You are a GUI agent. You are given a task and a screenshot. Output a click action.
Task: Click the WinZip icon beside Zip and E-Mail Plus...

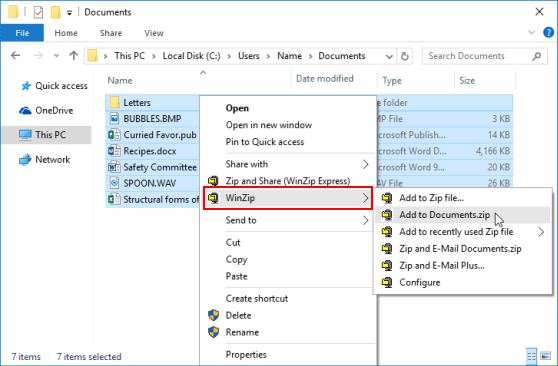click(x=387, y=266)
